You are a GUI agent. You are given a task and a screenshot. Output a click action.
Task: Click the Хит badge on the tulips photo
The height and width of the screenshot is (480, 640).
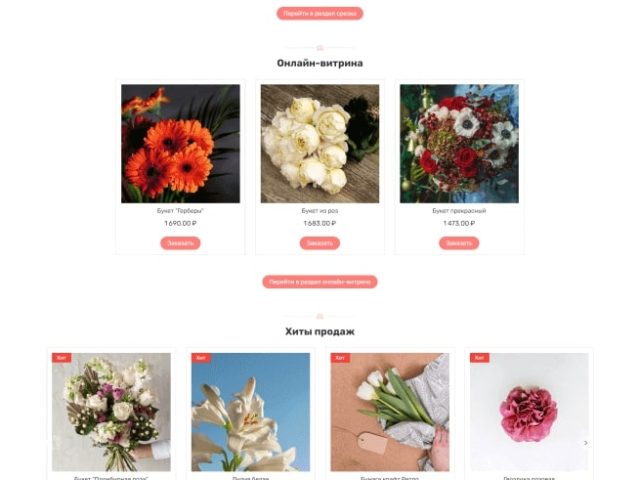(x=340, y=358)
